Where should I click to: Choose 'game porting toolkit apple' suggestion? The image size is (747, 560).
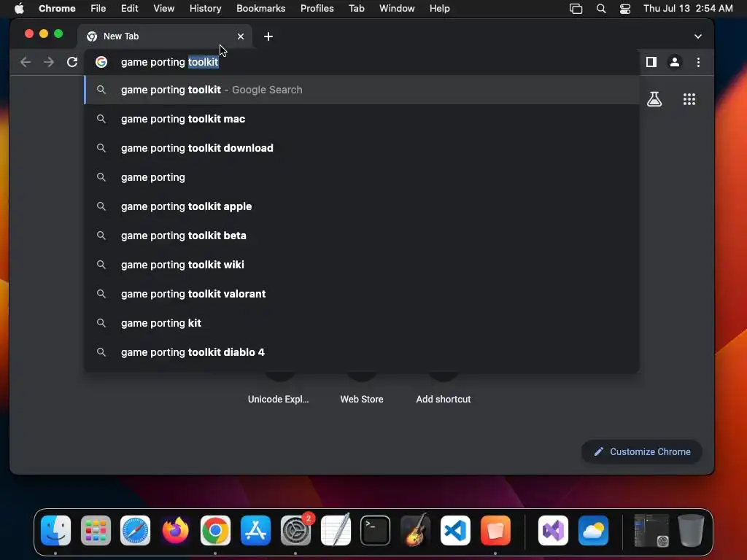pyautogui.click(x=362, y=206)
